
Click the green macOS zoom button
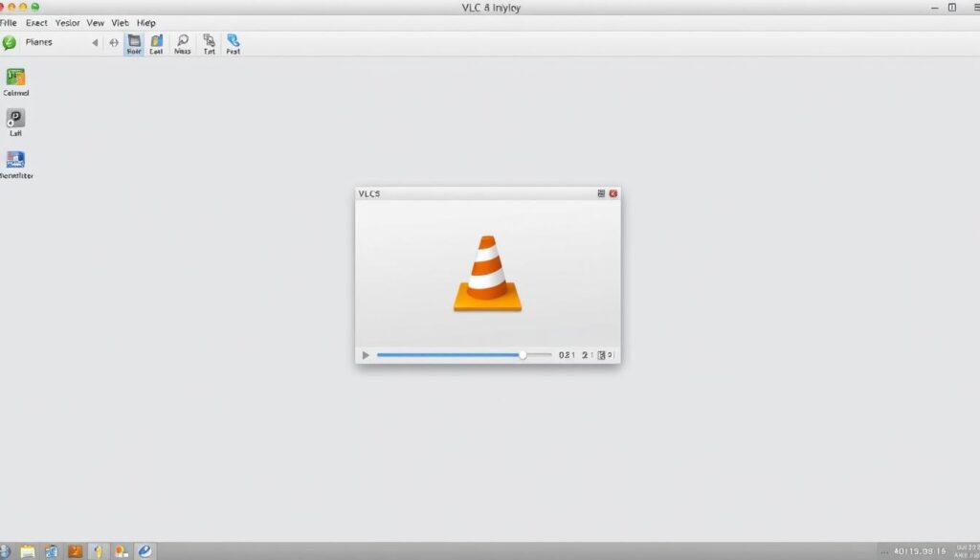tap(35, 7)
